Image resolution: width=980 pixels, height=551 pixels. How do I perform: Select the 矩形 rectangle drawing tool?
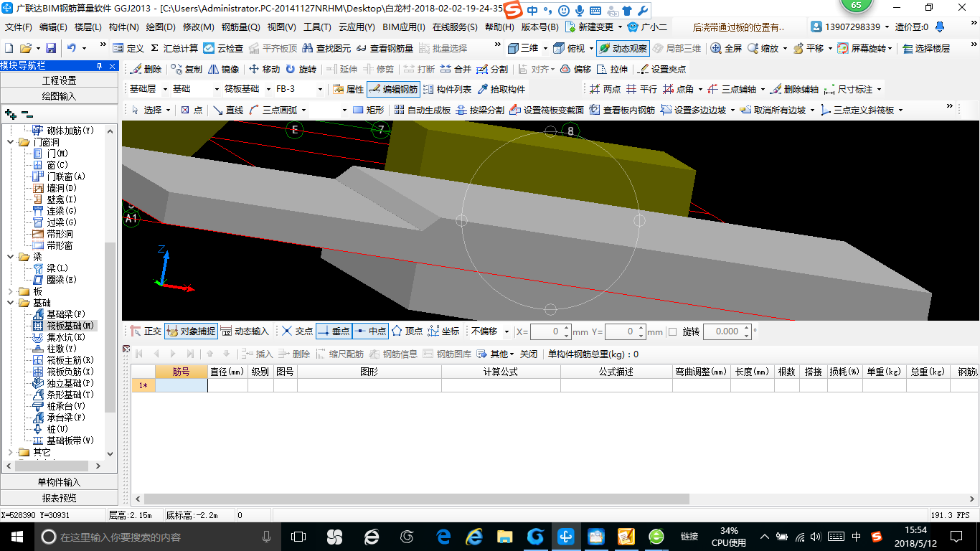pos(369,110)
